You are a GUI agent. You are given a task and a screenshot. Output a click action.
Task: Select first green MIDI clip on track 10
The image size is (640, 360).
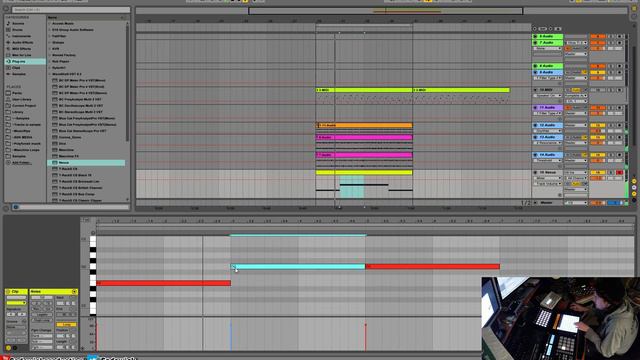click(364, 90)
